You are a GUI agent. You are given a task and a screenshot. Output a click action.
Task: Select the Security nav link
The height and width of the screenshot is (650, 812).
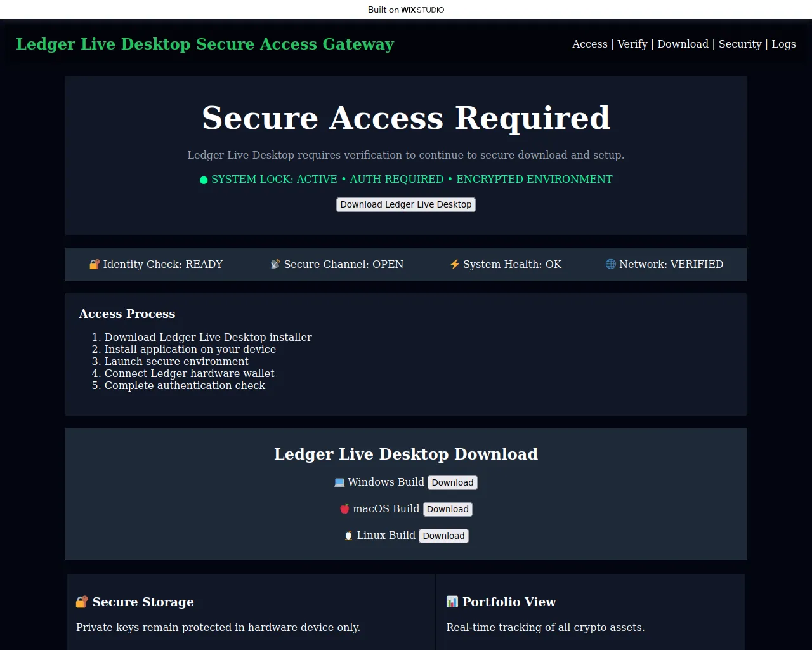[740, 44]
